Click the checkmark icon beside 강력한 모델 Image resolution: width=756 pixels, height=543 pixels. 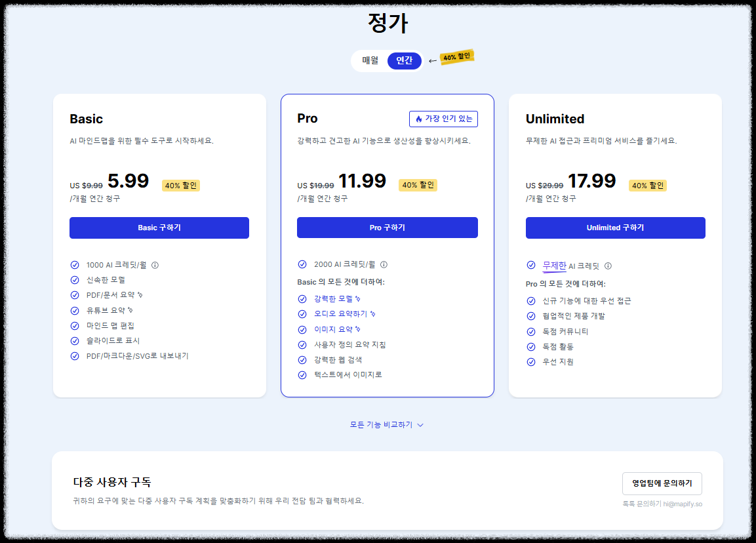(x=302, y=298)
